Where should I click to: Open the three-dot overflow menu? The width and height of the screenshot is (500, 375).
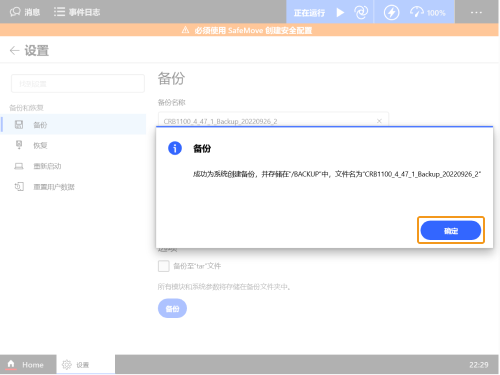476,12
